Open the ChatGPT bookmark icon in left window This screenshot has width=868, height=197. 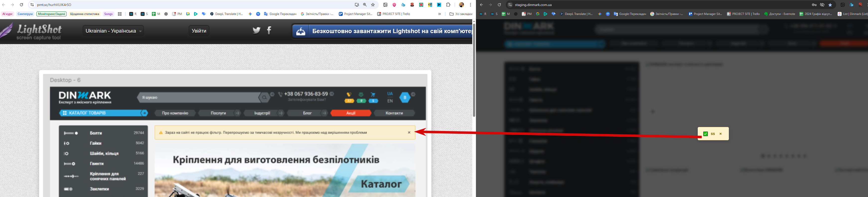[166, 14]
